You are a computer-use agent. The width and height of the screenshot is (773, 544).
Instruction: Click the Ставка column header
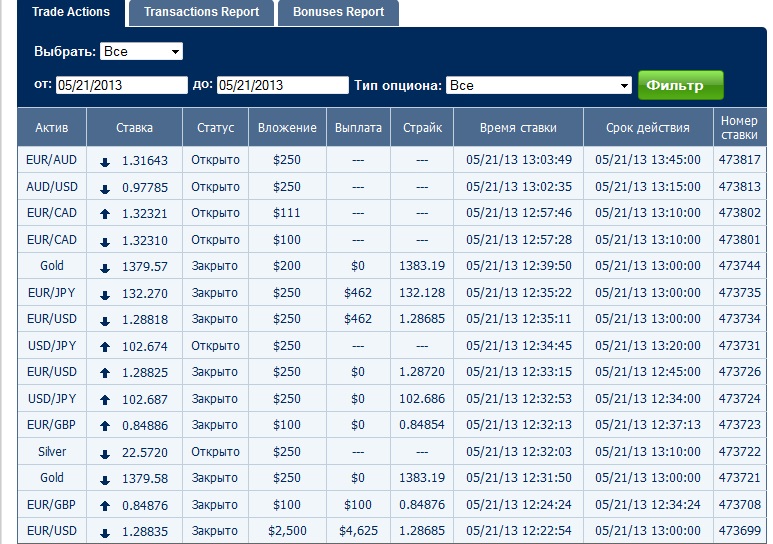[135, 128]
